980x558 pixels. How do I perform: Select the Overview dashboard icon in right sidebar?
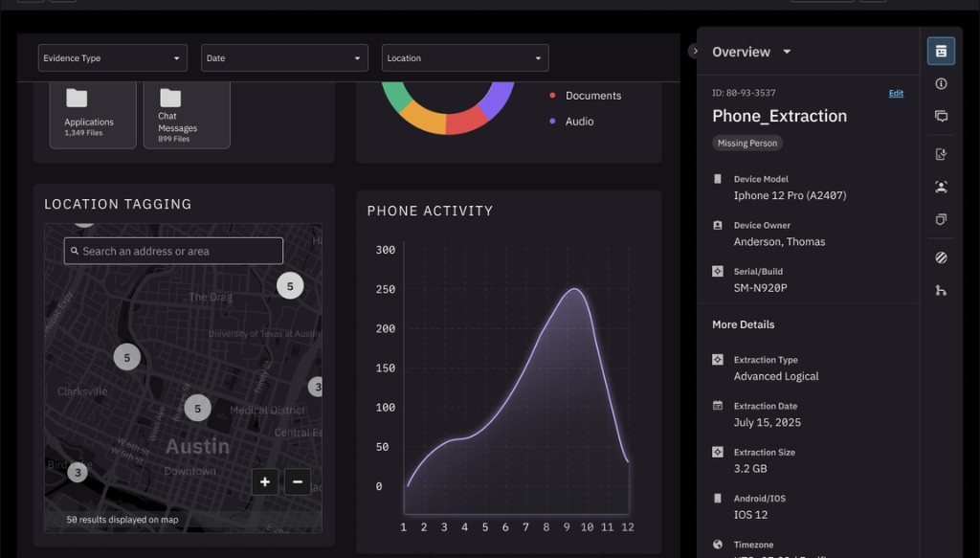(941, 51)
